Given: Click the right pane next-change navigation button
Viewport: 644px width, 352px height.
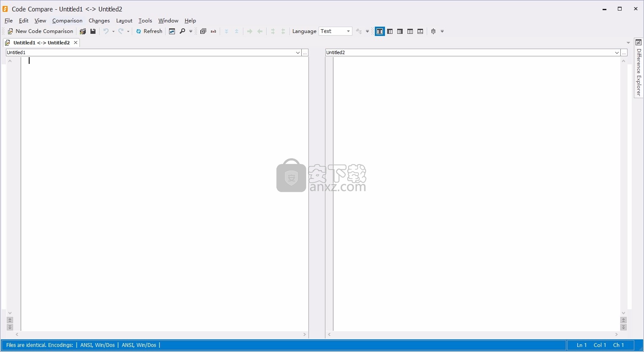Looking at the screenshot, I should point(623,327).
